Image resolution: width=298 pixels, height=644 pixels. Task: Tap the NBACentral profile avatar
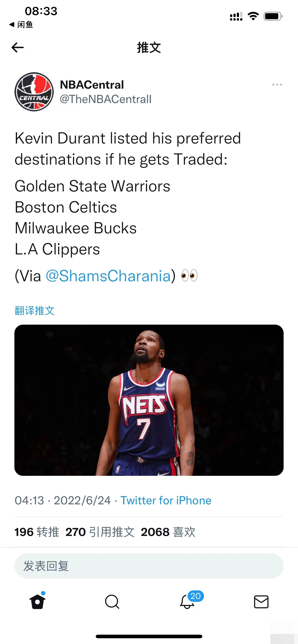coord(34,92)
